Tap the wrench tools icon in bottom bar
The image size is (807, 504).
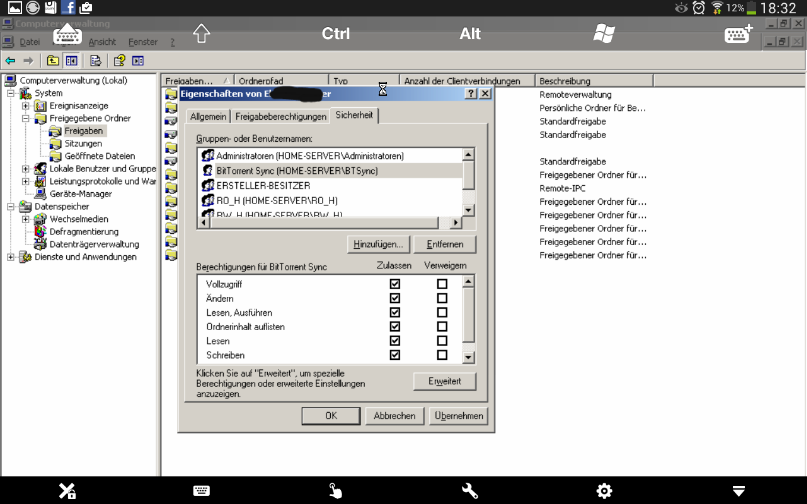click(470, 491)
